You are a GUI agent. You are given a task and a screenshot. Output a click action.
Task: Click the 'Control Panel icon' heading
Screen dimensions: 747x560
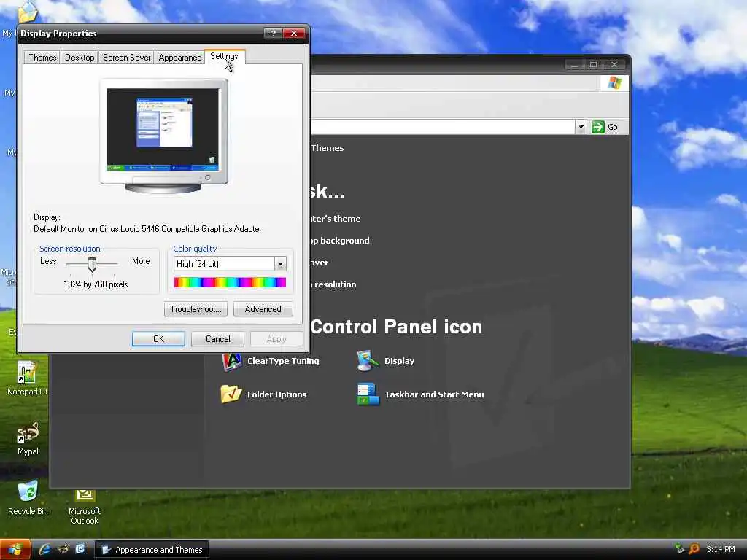[x=396, y=327]
